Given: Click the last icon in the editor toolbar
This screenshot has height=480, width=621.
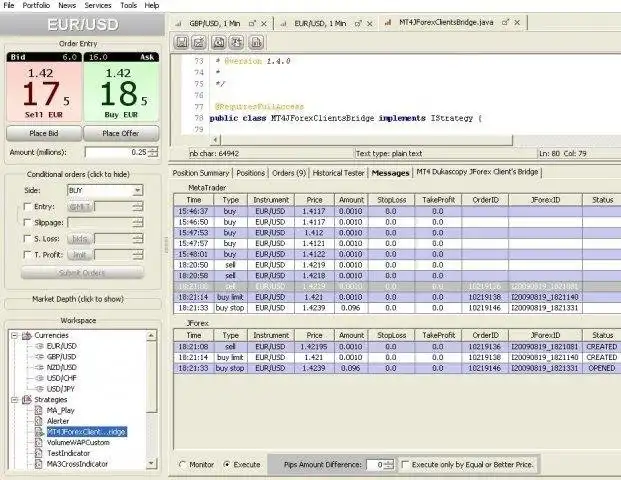Looking at the screenshot, I should 255,41.
